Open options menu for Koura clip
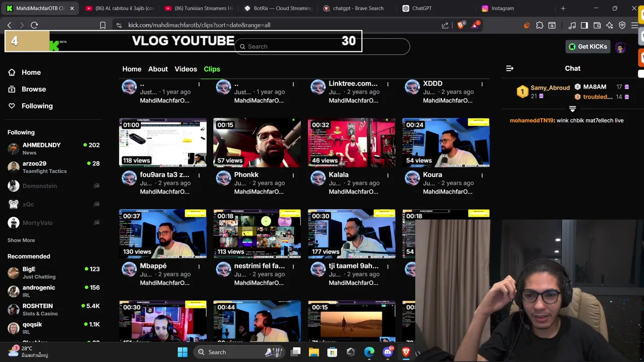Image resolution: width=644 pixels, height=362 pixels. tap(482, 175)
